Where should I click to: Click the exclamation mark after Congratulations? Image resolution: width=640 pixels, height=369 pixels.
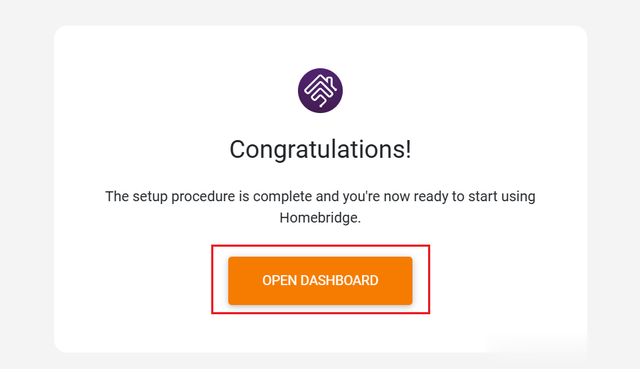tap(409, 149)
